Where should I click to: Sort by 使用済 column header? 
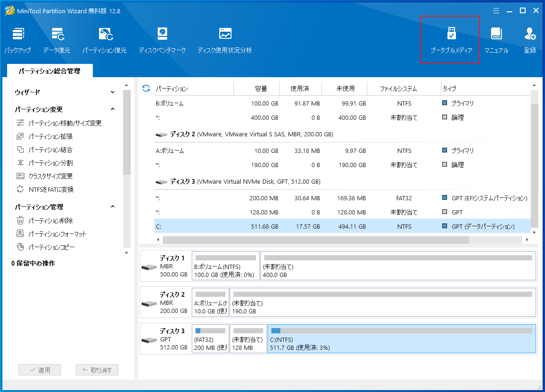click(300, 88)
